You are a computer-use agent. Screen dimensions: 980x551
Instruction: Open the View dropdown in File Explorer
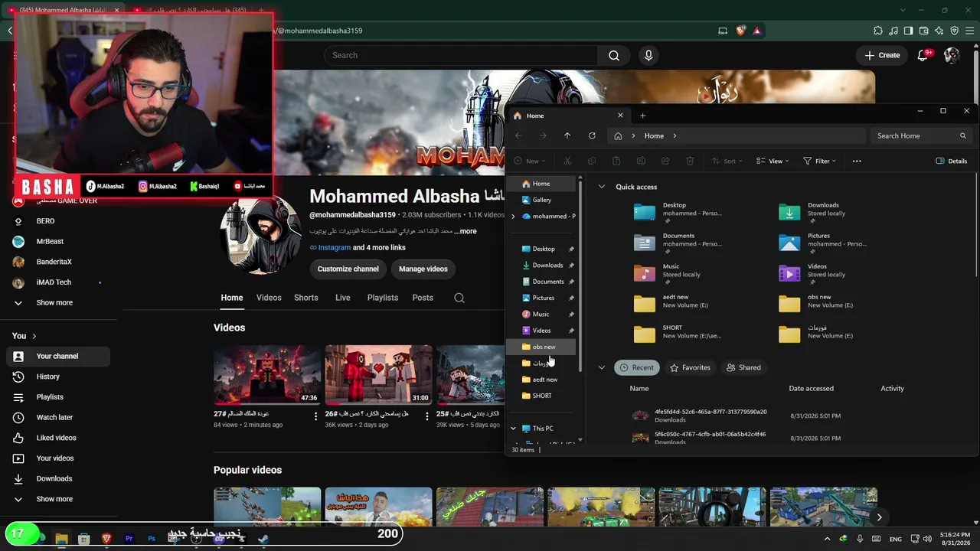(773, 161)
